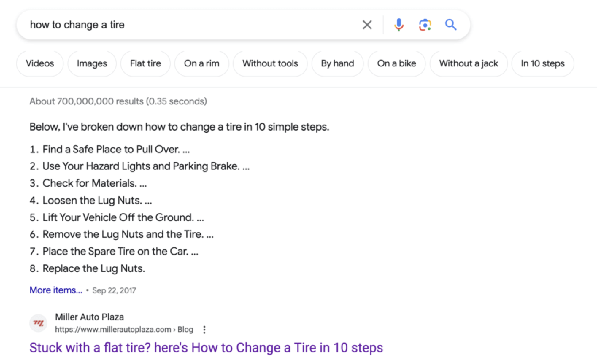The width and height of the screenshot is (597, 364).
Task: Open the Stuck with a flat tire result
Action: click(206, 348)
